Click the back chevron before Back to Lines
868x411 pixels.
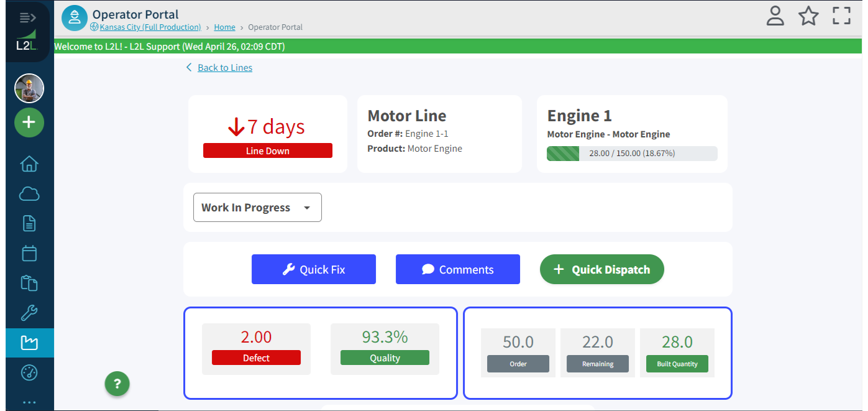[x=189, y=68]
